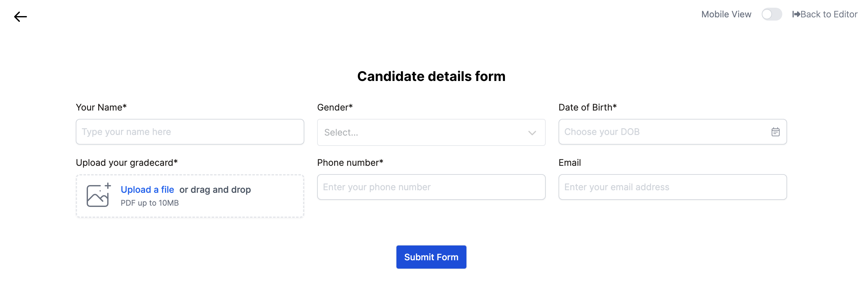Open the Gender select dropdown

coord(421,132)
